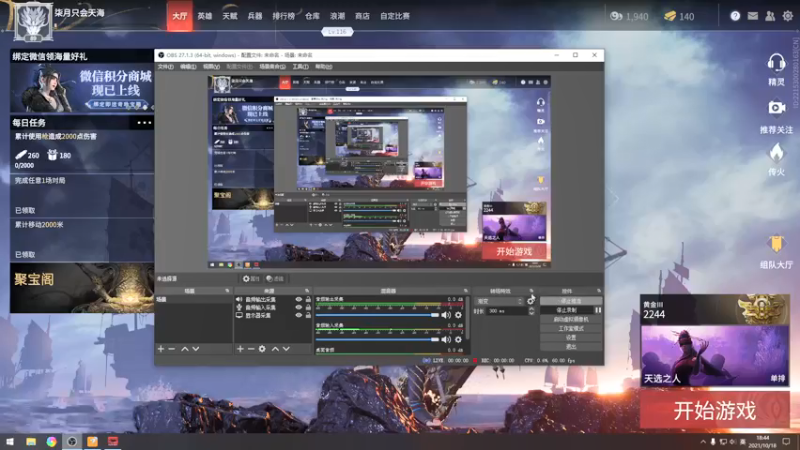Image resolution: width=800 pixels, height=450 pixels.
Task: Open the 音频输出采集 mixer settings gear
Action: coord(458,315)
